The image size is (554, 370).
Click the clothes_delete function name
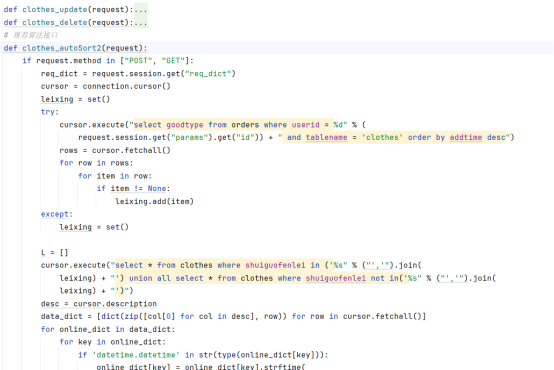(55, 23)
